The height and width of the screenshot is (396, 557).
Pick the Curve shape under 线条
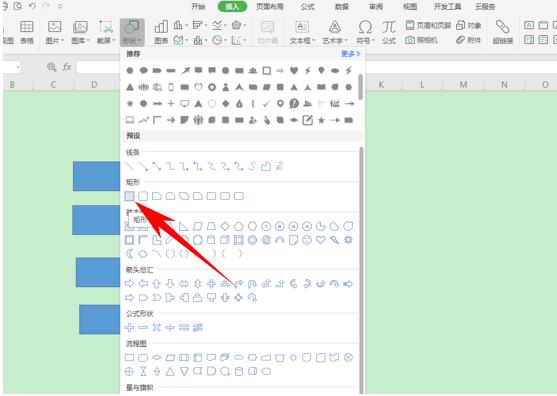click(x=252, y=166)
